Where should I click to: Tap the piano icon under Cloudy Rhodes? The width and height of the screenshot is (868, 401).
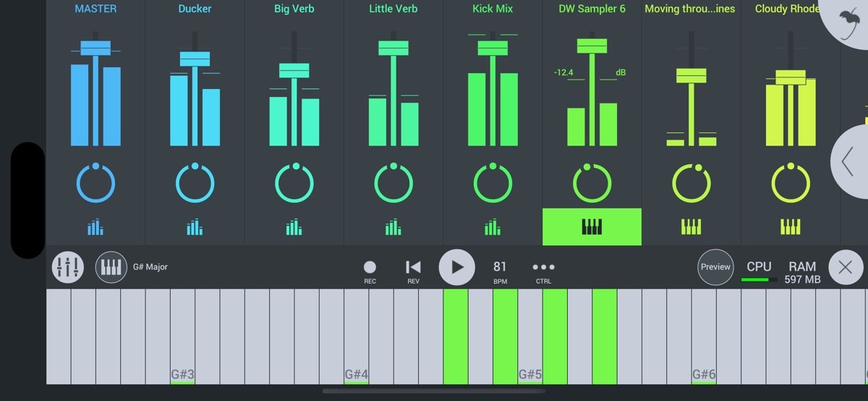[790, 227]
